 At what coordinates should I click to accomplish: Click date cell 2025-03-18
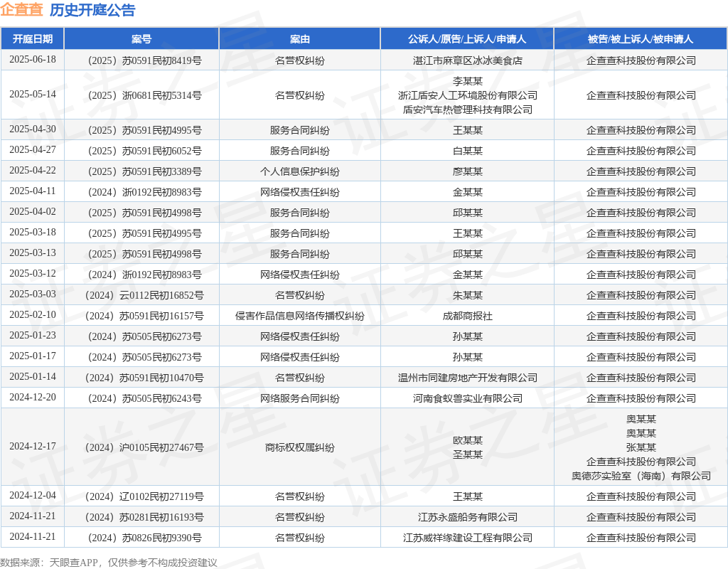pyautogui.click(x=33, y=233)
